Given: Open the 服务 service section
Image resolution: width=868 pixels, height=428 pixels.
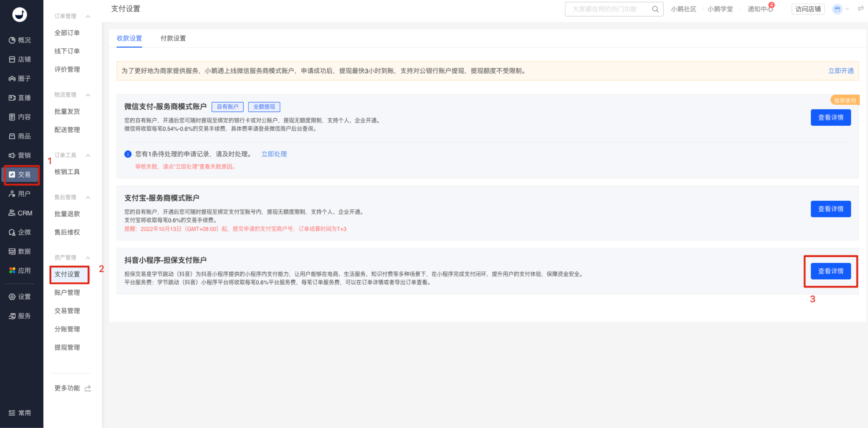Looking at the screenshot, I should click(x=20, y=316).
